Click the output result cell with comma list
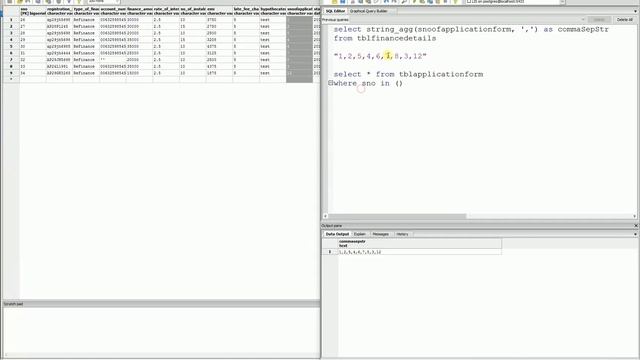The width and height of the screenshot is (640, 360). coord(420,252)
